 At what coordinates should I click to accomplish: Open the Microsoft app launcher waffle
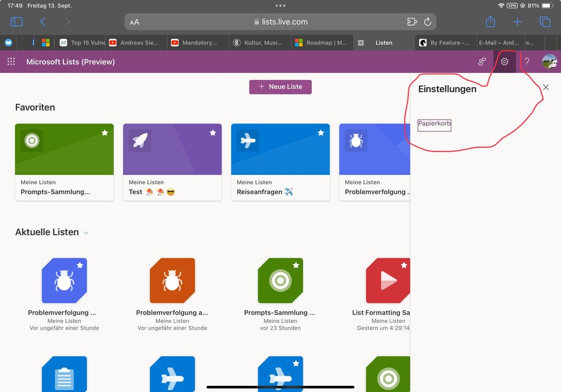pos(11,62)
